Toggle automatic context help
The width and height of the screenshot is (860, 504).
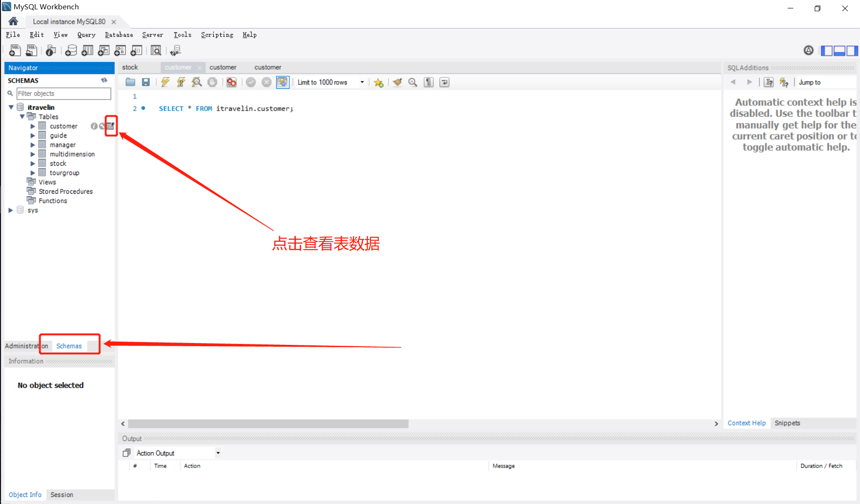[x=784, y=82]
